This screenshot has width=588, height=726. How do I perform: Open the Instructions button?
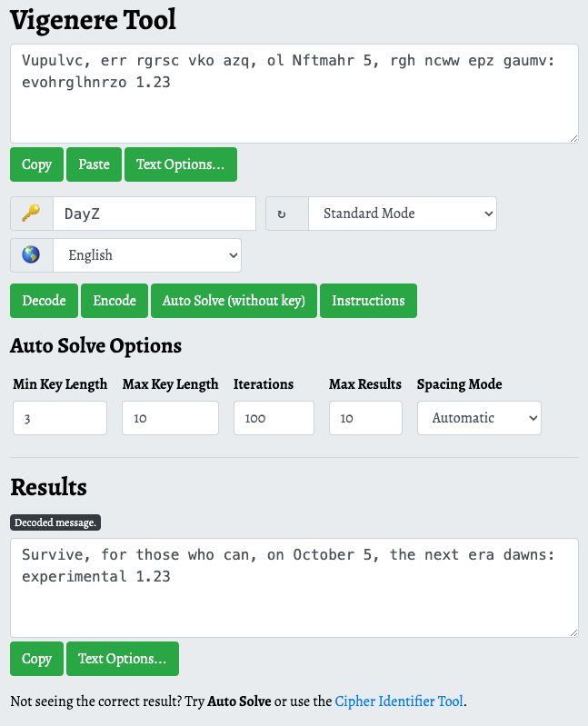[368, 301]
